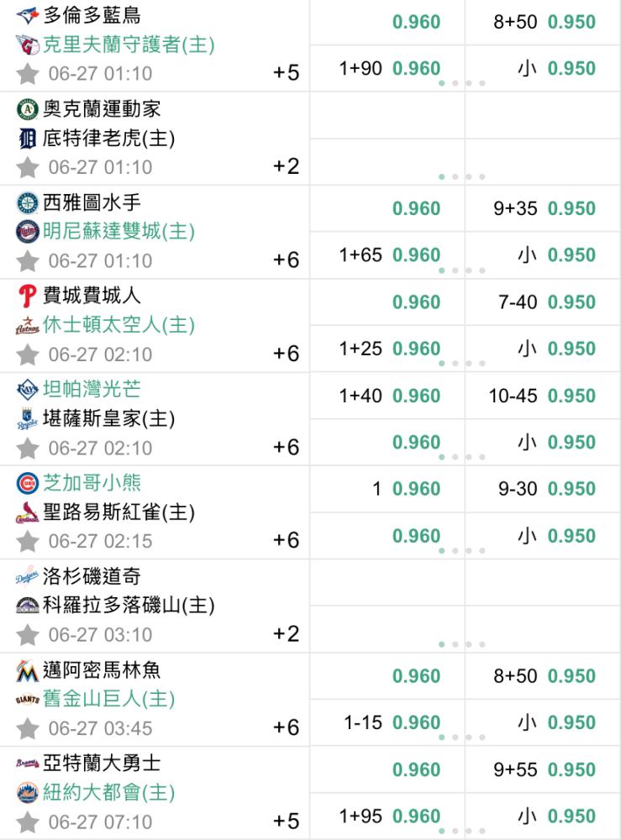The image size is (621, 840).
Task: Click the Detroit Tigers logo icon
Action: click(x=28, y=139)
